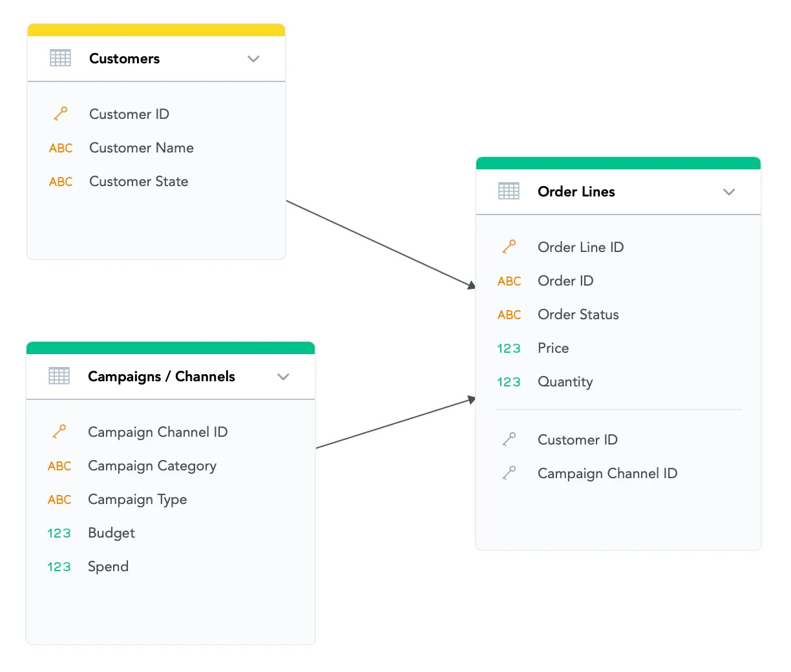Select the key icon next to Customer ID

[x=60, y=113]
